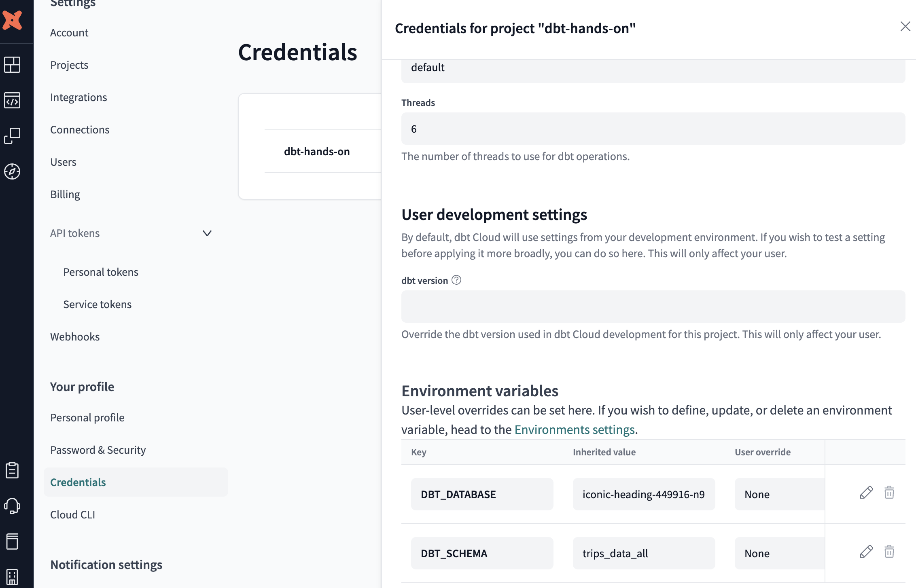Viewport: 916px width, 588px height.
Task: Open the code editor IDE icon
Action: click(12, 100)
